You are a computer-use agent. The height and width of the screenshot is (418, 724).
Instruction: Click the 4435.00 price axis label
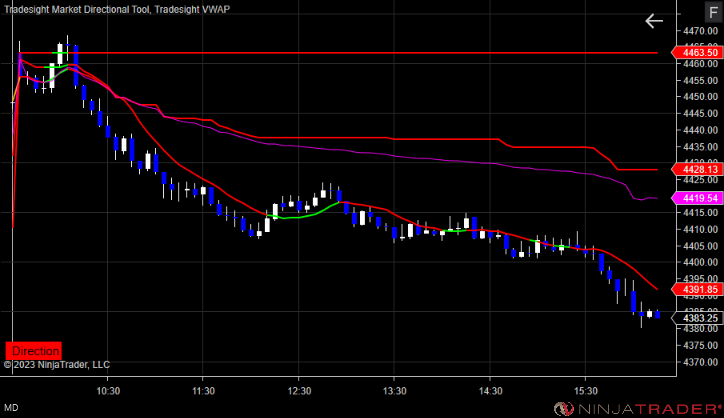coord(700,147)
